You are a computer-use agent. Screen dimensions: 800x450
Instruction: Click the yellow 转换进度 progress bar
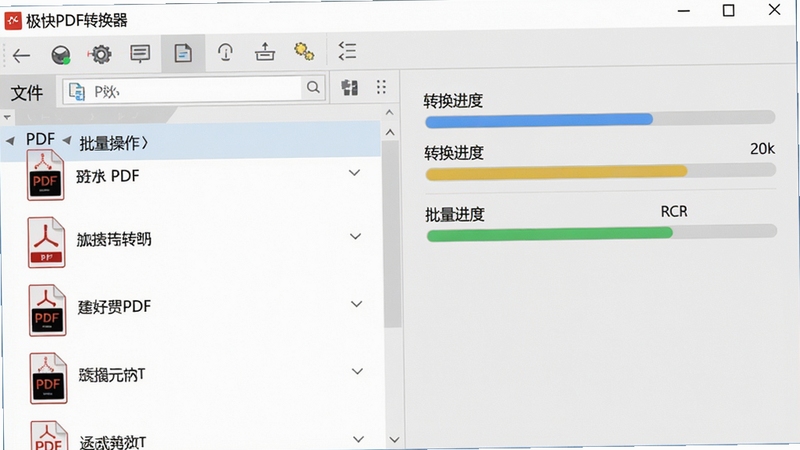(601, 172)
